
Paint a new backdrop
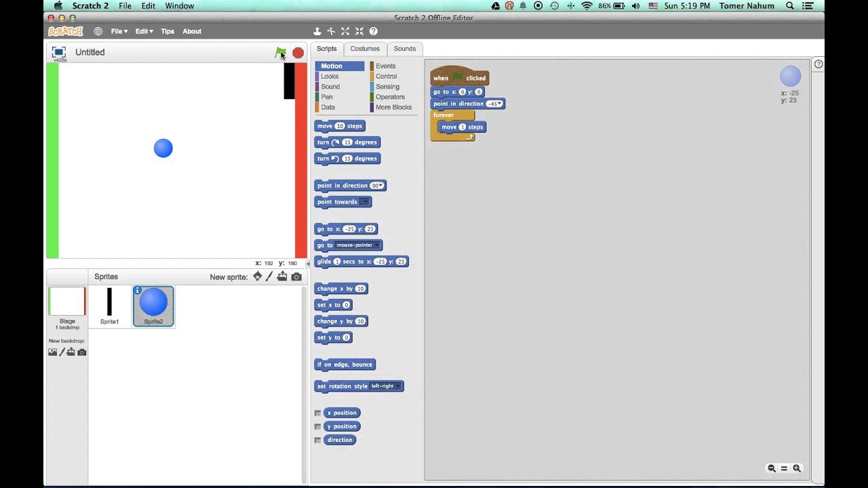(62, 352)
